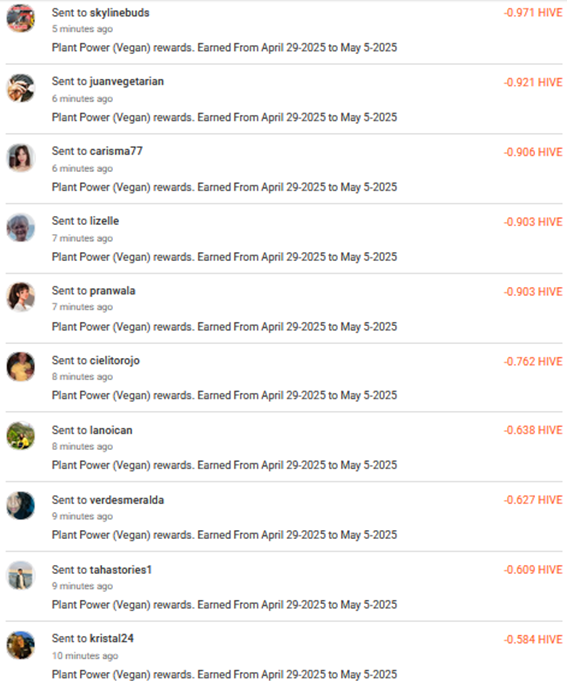567x689 pixels.
Task: Open carisma77's profile avatar
Action: click(21, 158)
